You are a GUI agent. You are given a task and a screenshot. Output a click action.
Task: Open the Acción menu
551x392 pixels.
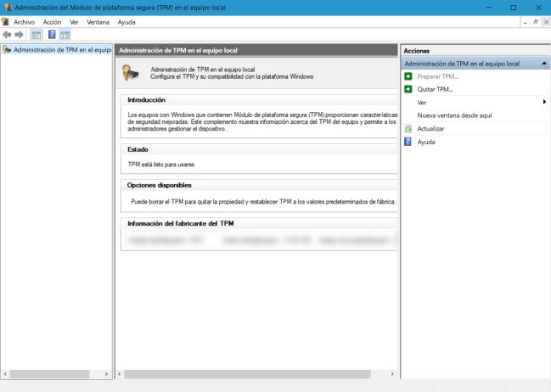pyautogui.click(x=52, y=21)
